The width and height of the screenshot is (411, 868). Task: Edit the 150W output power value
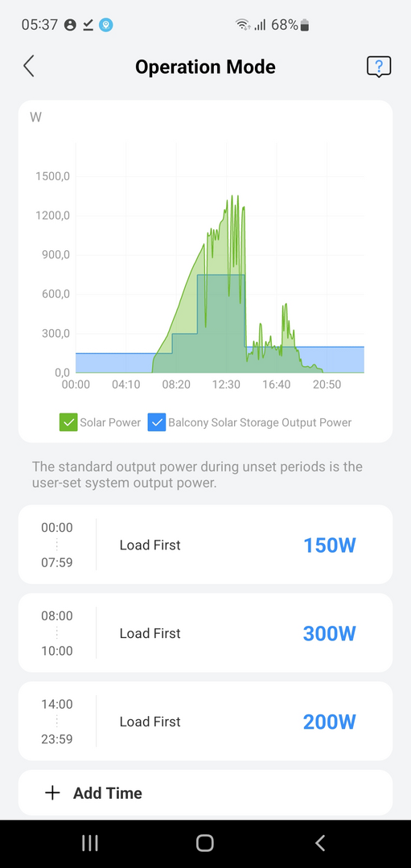pos(329,545)
